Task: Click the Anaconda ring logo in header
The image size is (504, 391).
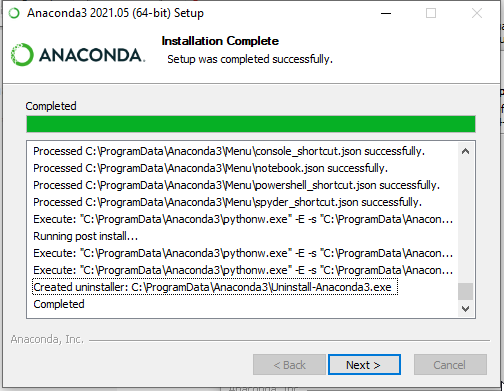Action: [22, 54]
